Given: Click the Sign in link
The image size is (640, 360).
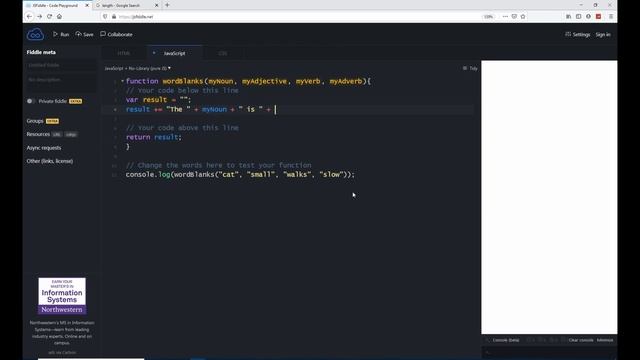Looking at the screenshot, I should [x=603, y=35].
